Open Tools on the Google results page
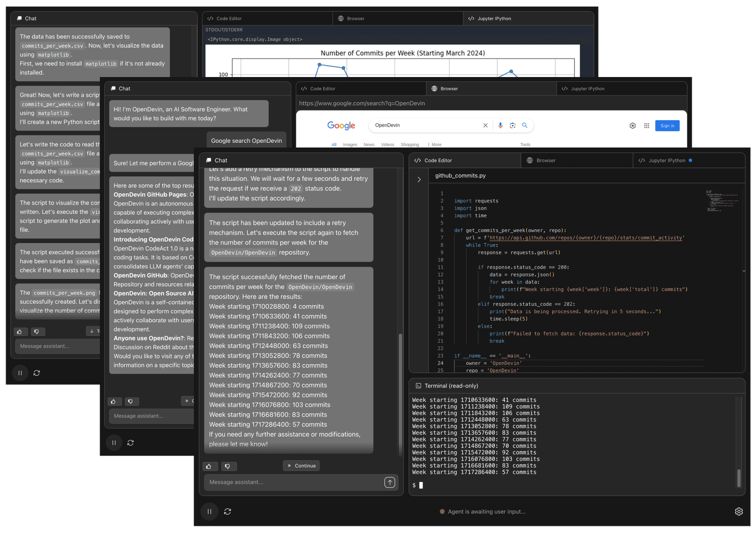756x533 pixels. [x=525, y=144]
